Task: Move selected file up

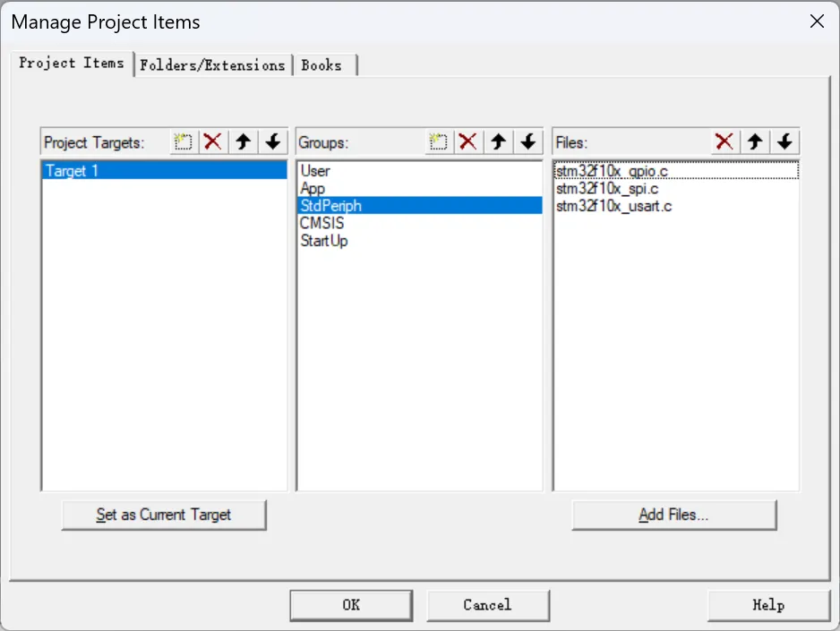Action: pyautogui.click(x=755, y=141)
